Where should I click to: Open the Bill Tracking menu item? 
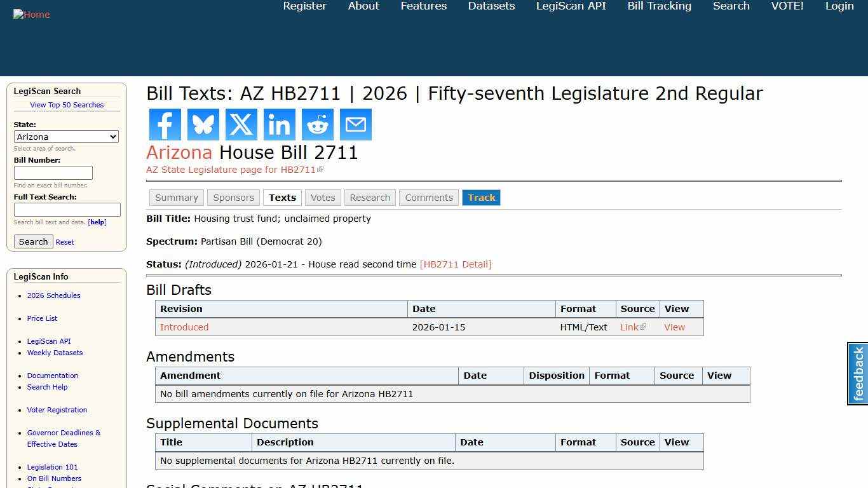point(659,6)
